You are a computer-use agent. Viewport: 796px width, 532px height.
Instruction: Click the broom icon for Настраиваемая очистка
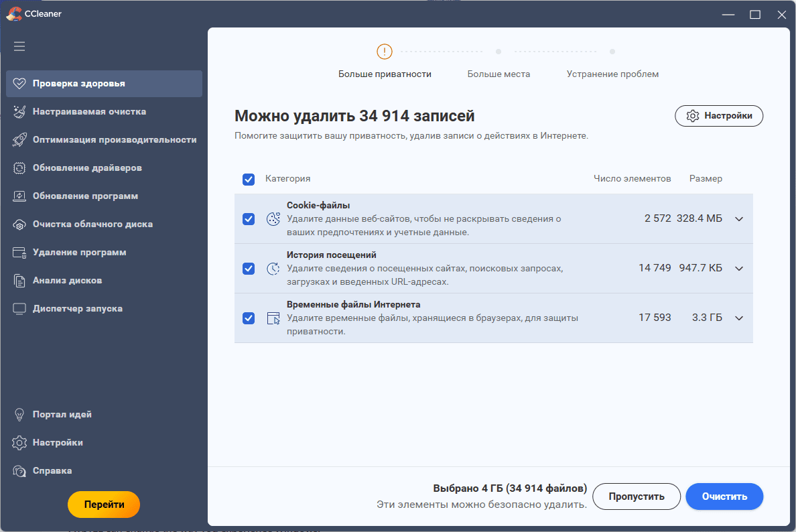[19, 112]
